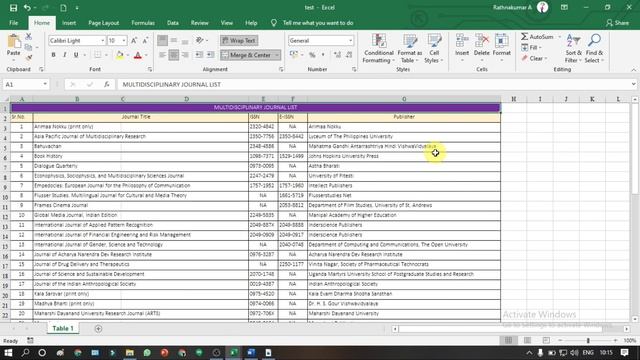Screen dimensions: 640x360
Task: Toggle Merge & Center
Action: pyautogui.click(x=247, y=55)
